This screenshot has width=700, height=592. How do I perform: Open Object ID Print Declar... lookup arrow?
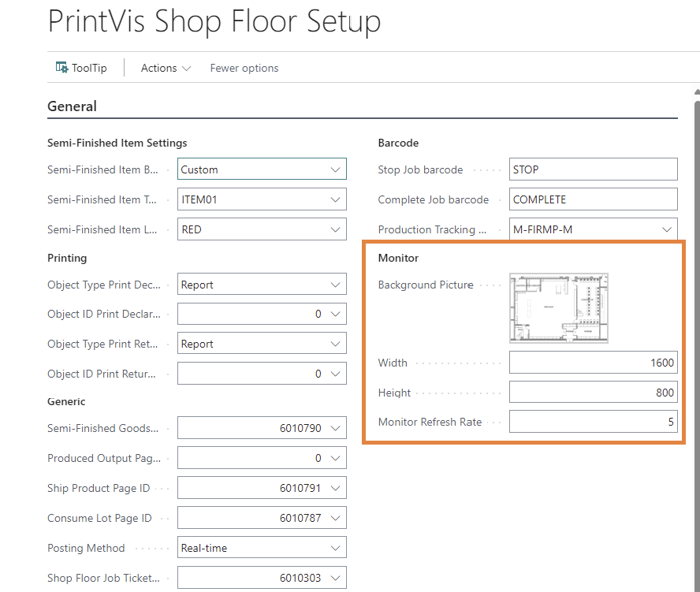pos(335,314)
